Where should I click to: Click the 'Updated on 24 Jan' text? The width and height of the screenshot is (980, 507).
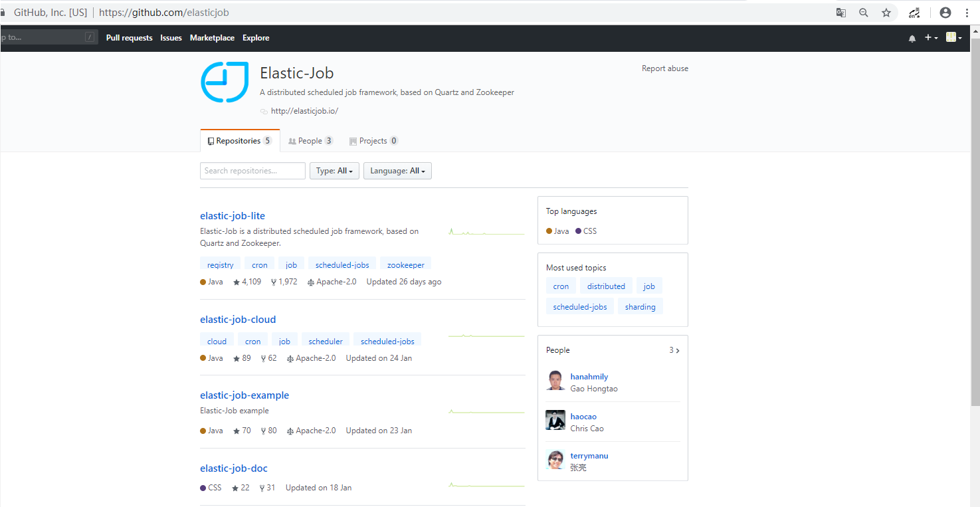[379, 358]
